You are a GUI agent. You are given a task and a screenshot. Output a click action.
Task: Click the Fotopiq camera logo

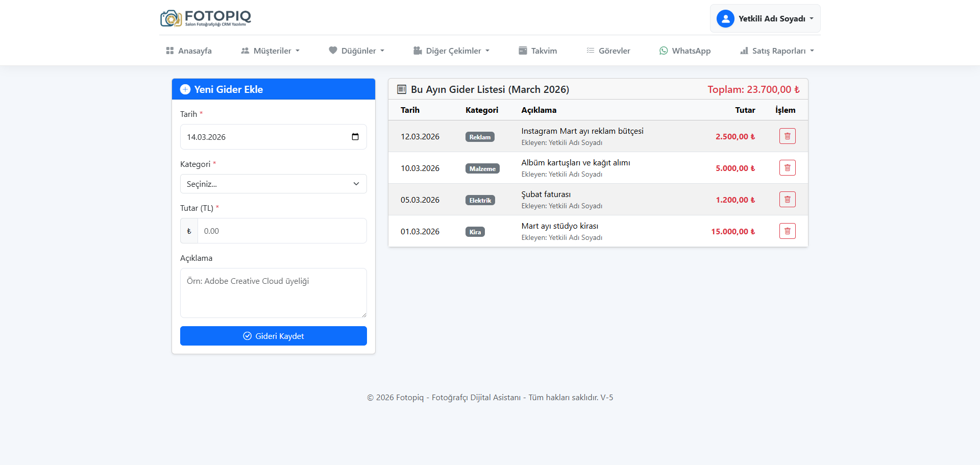pyautogui.click(x=171, y=18)
